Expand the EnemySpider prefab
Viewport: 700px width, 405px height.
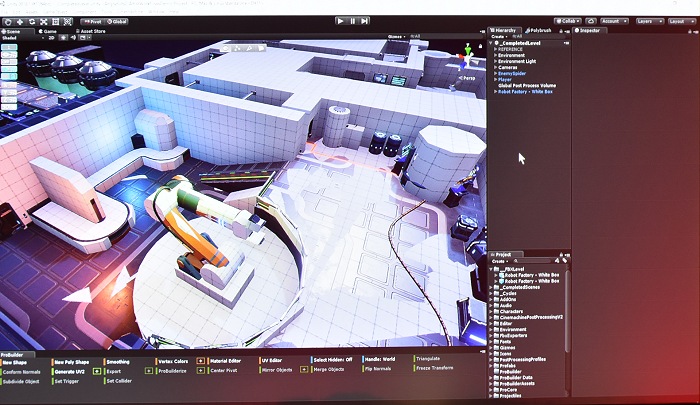[496, 73]
